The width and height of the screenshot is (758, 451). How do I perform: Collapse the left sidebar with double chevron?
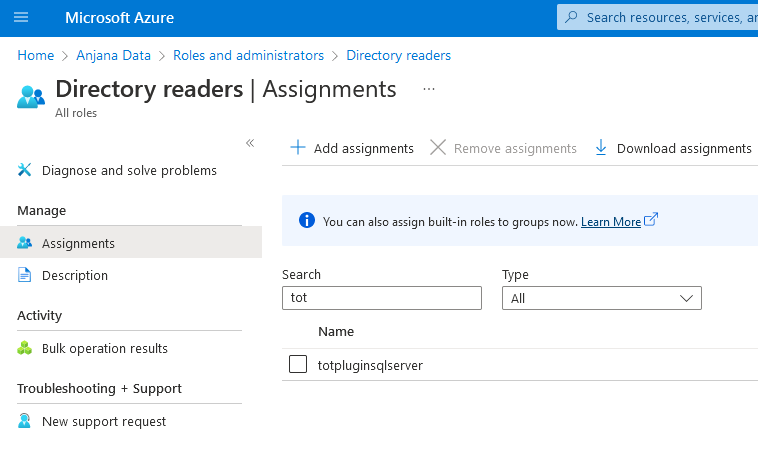(x=250, y=143)
